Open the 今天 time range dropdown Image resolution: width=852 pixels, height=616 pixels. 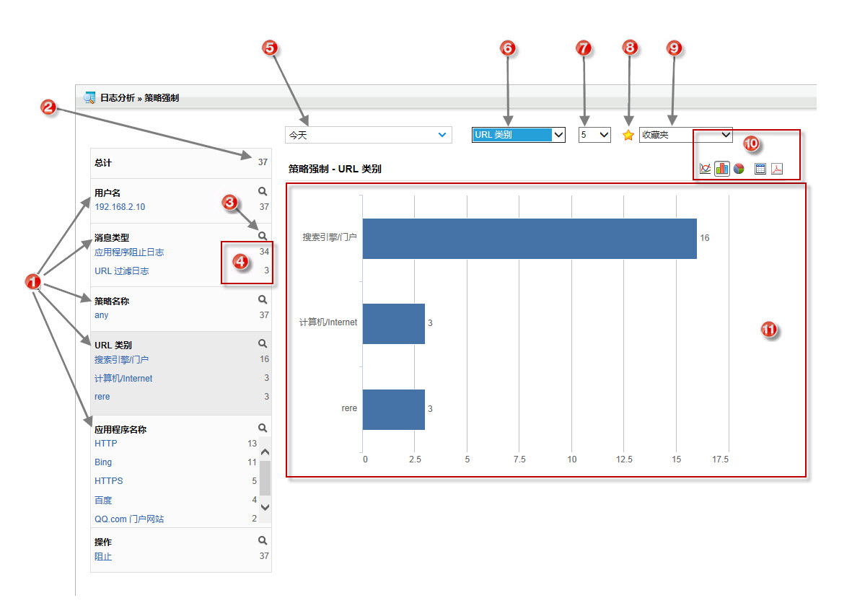point(368,135)
